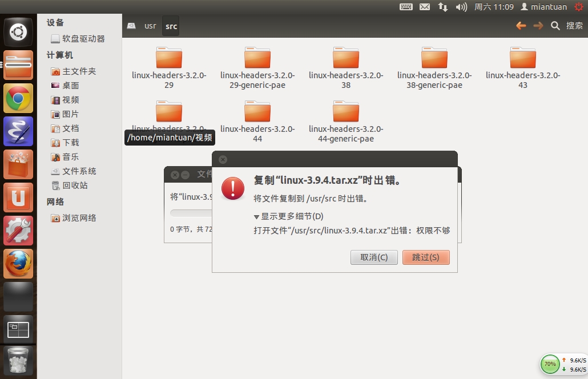Image resolution: width=588 pixels, height=379 pixels.
Task: Open Google Chrome from the launcher
Action: coord(18,98)
